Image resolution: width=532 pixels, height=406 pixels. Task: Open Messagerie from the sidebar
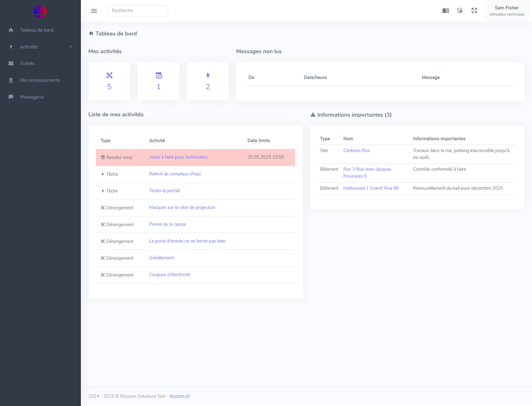pyautogui.click(x=32, y=97)
